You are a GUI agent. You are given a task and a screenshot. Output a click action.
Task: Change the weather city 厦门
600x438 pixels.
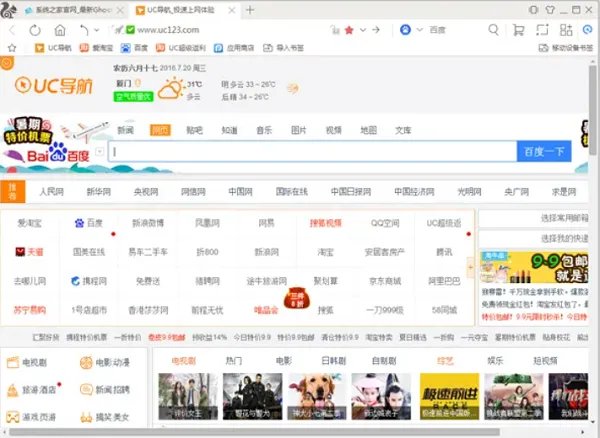click(x=124, y=83)
